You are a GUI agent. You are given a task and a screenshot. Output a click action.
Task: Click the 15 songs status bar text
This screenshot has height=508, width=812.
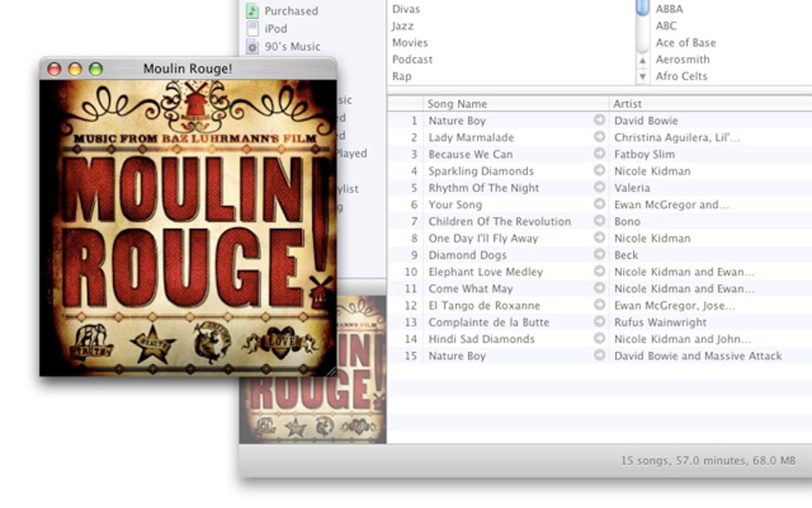click(708, 460)
